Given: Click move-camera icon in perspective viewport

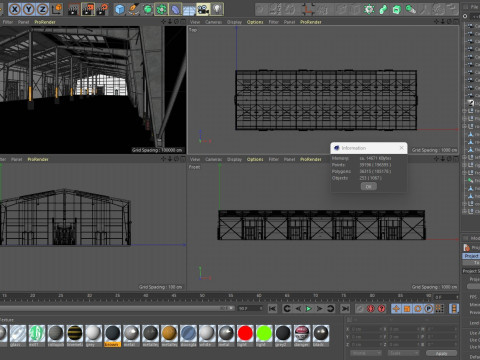Looking at the screenshot, I should (x=164, y=22).
